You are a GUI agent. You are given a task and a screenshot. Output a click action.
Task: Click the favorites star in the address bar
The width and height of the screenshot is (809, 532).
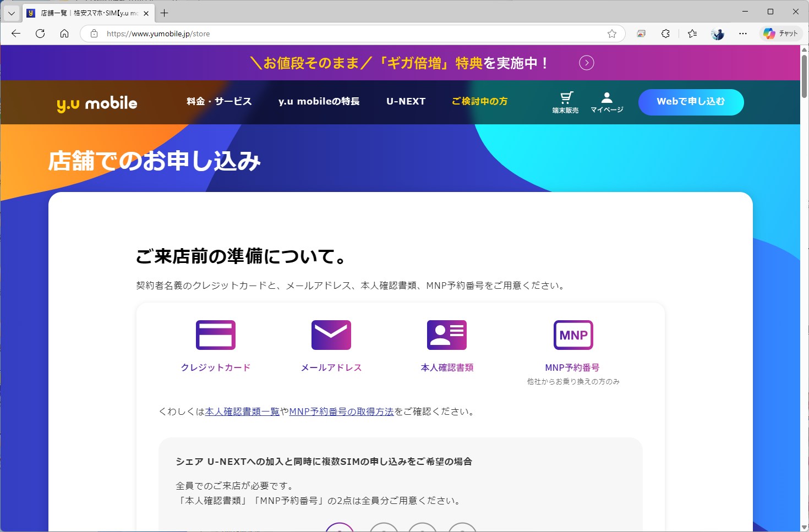pyautogui.click(x=612, y=34)
